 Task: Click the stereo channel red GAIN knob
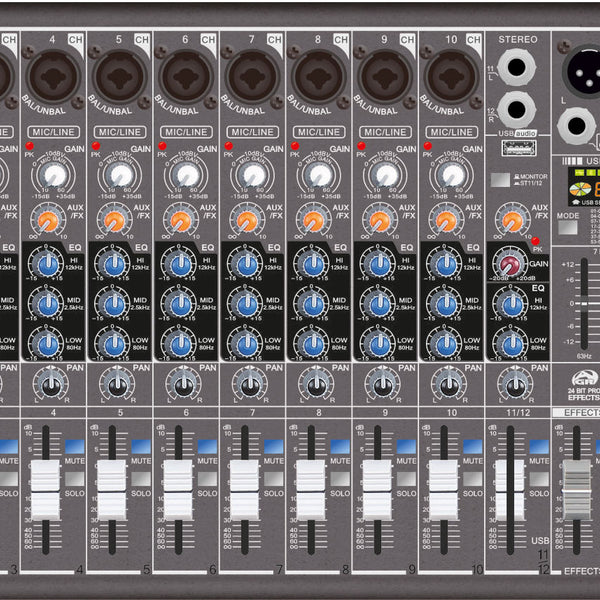click(510, 264)
